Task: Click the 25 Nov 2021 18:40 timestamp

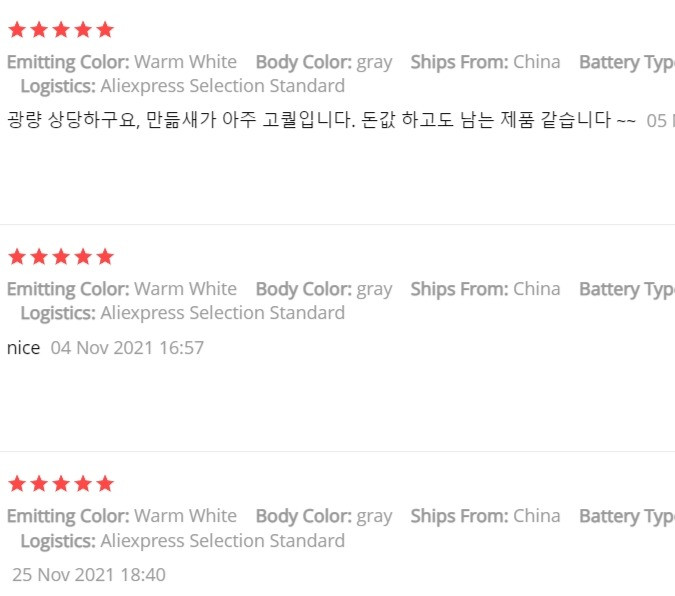Action: pyautogui.click(x=89, y=575)
